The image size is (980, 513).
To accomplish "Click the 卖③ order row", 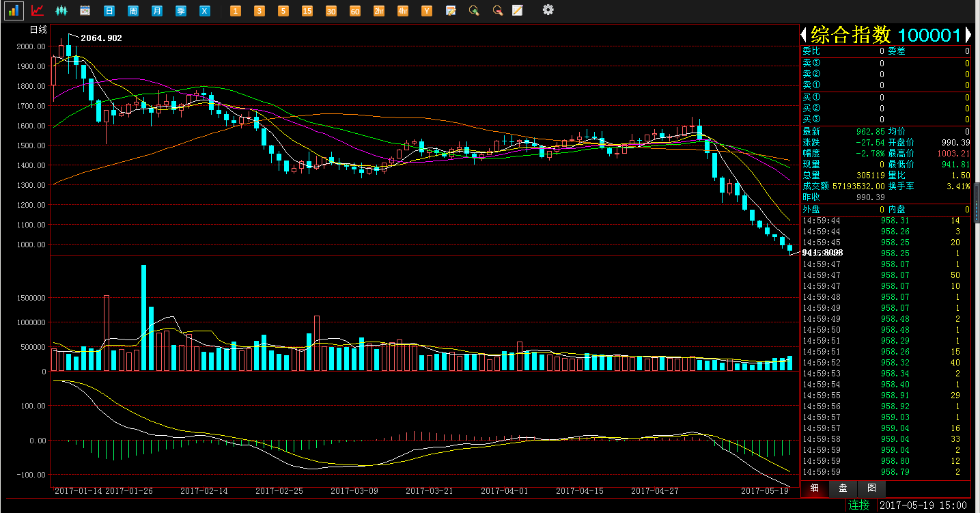I will [886, 63].
